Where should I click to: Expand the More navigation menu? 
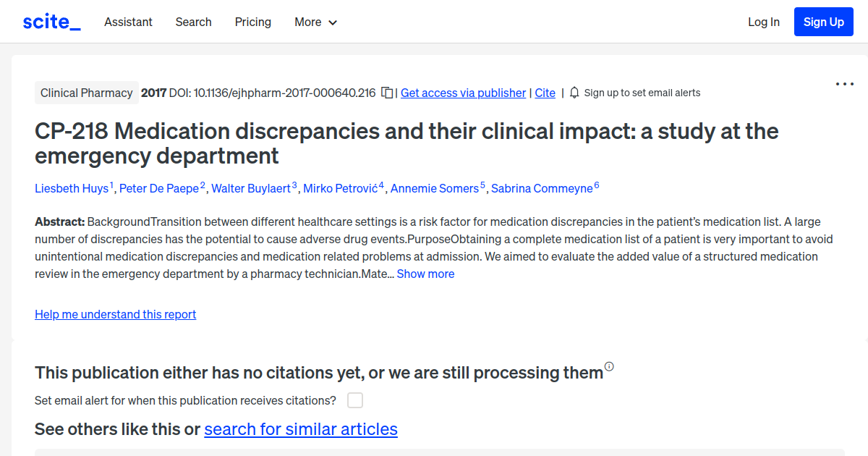click(x=315, y=22)
